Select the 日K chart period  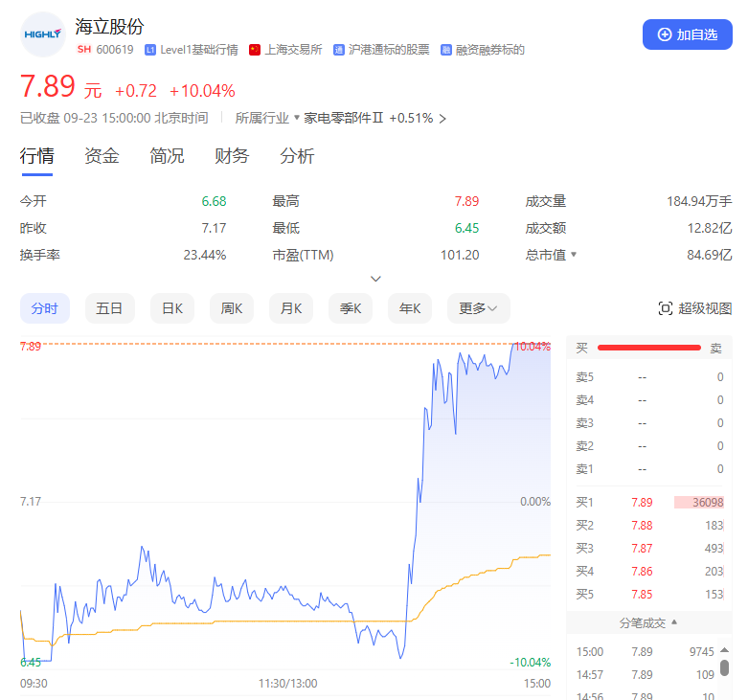(172, 308)
